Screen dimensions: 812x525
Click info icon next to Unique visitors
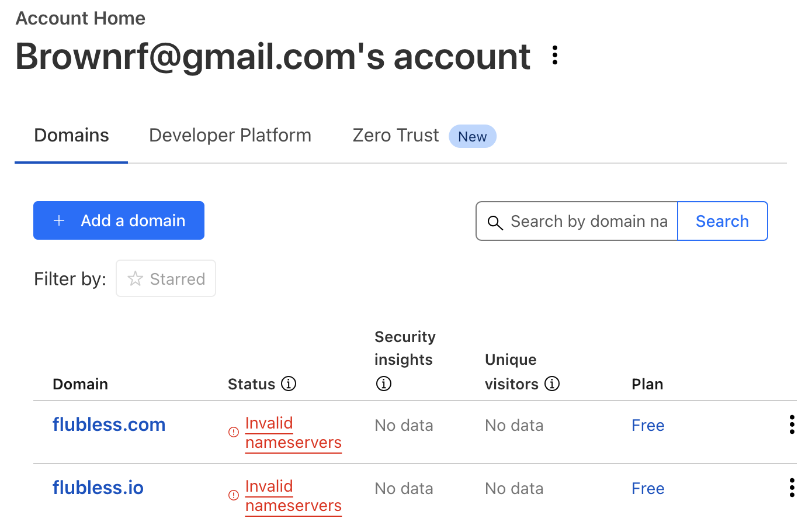[x=552, y=384]
